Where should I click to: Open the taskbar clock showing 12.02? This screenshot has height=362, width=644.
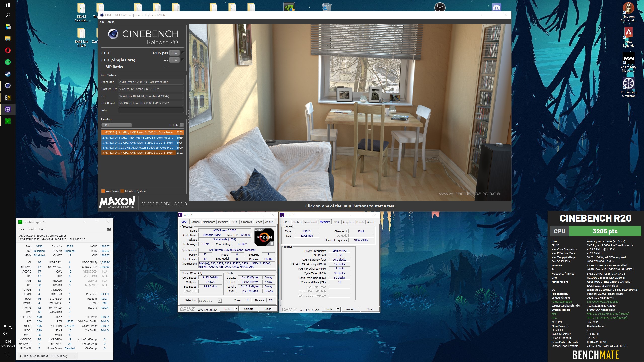click(x=8, y=344)
